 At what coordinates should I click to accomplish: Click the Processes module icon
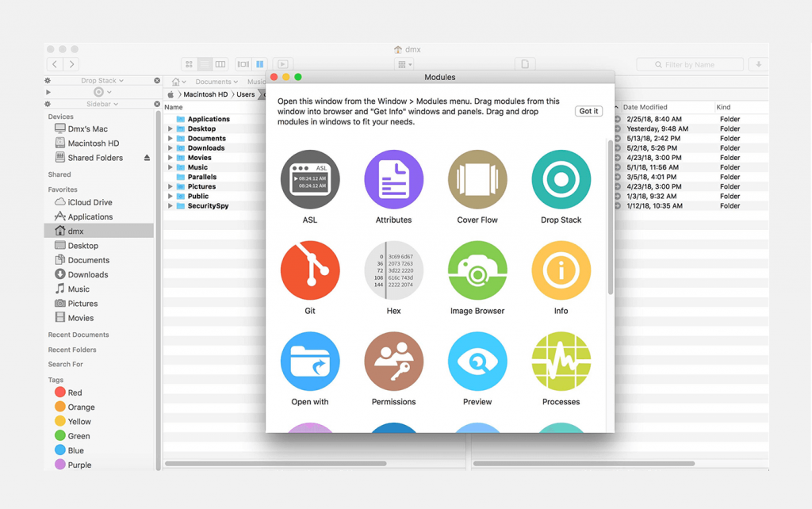point(561,361)
